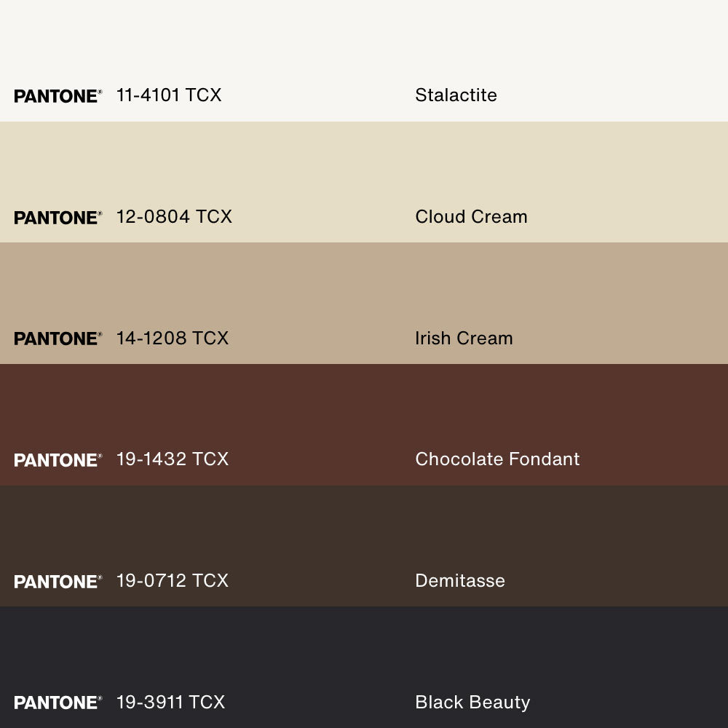Click the code 19-1432 TCX

click(x=173, y=459)
